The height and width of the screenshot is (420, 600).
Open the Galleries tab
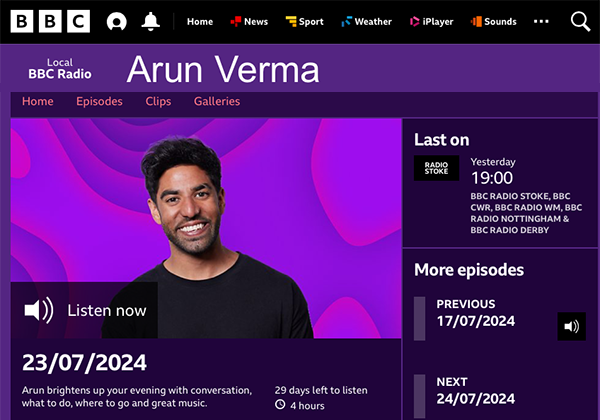tap(217, 101)
